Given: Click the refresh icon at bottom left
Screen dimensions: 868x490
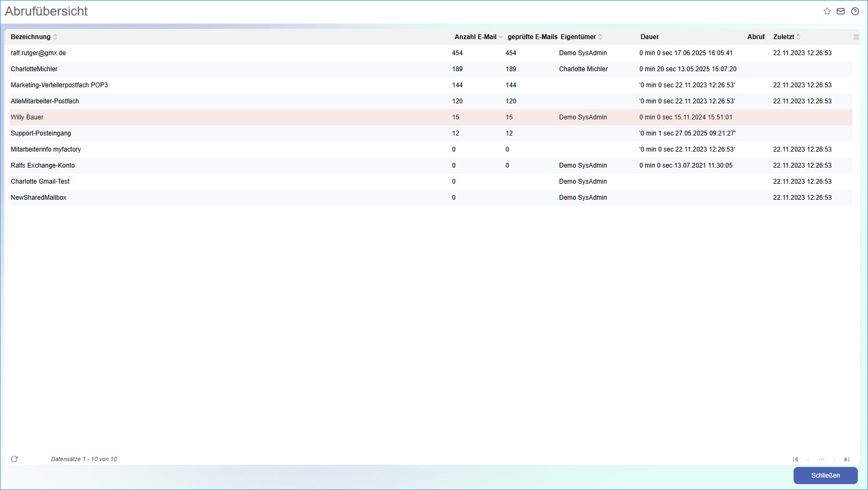Looking at the screenshot, I should click(x=14, y=459).
